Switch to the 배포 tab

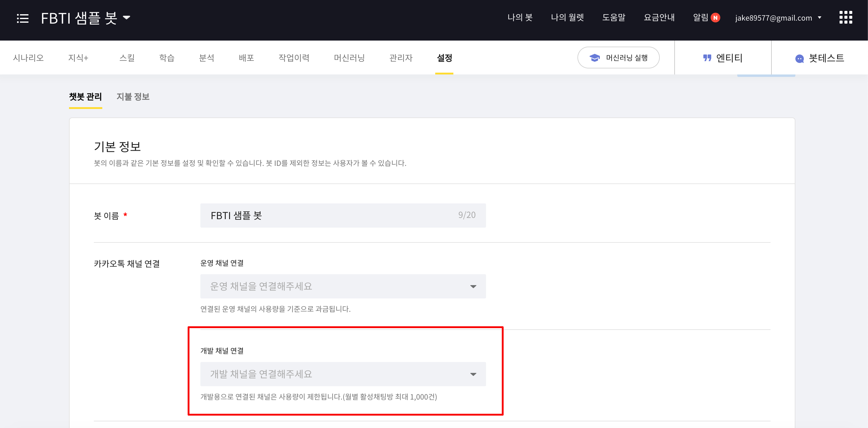tap(246, 58)
